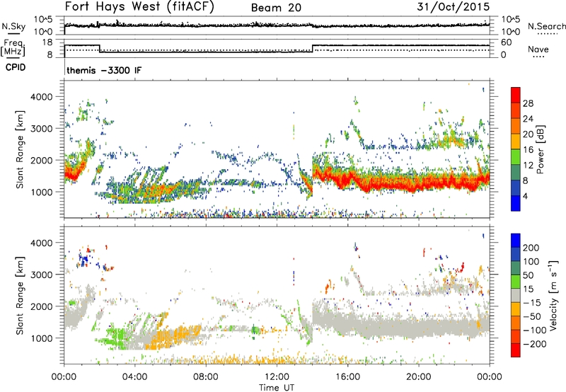Click the Velocity colorbar value '-200'
Viewport: 566px width, 392px height.
click(x=535, y=344)
